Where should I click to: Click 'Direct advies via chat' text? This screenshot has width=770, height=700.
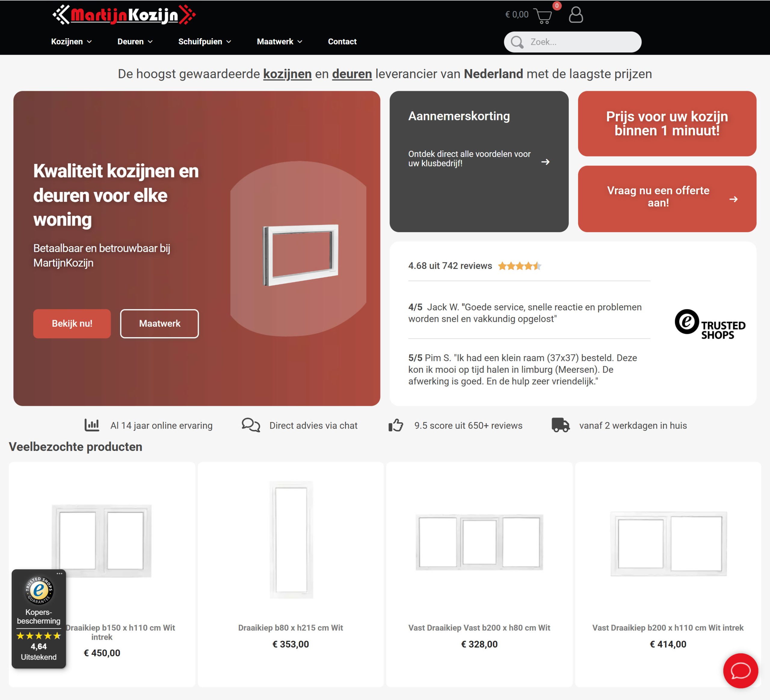coord(313,425)
